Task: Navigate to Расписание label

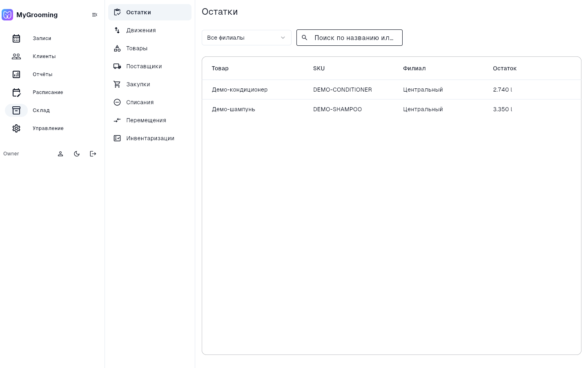Action: [x=48, y=92]
